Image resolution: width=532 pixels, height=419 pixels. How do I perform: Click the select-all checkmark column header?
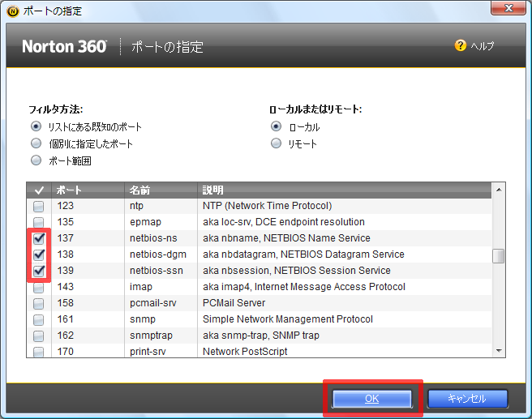38,190
